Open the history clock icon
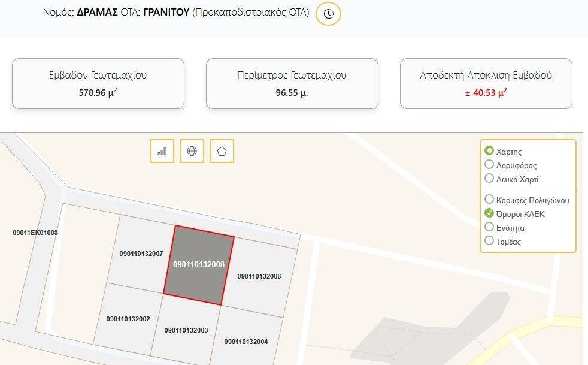Image resolution: width=588 pixels, height=365 pixels. [328, 14]
